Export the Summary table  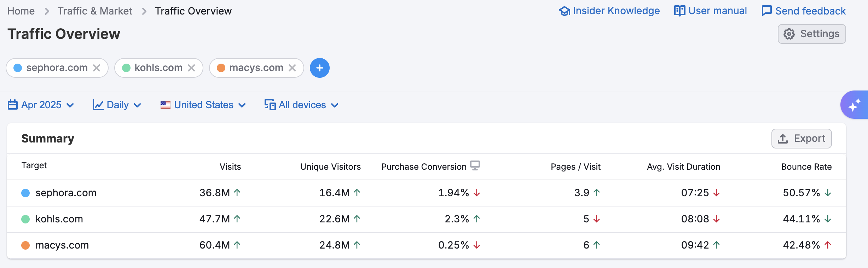point(801,139)
